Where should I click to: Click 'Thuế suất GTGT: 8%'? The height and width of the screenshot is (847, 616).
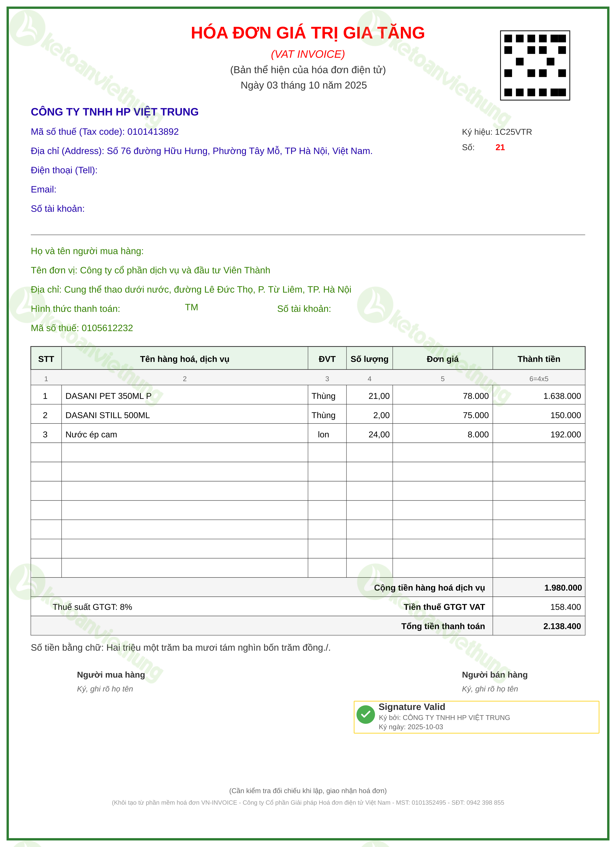(92, 607)
